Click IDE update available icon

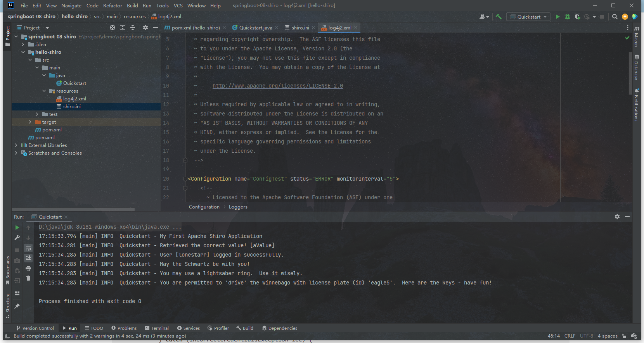[625, 17]
